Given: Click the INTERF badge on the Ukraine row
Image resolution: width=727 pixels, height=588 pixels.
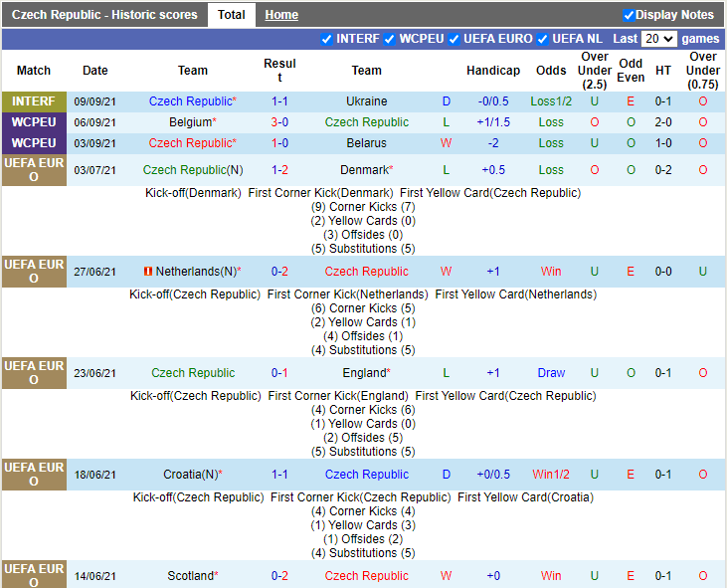Looking at the screenshot, I should [34, 101].
